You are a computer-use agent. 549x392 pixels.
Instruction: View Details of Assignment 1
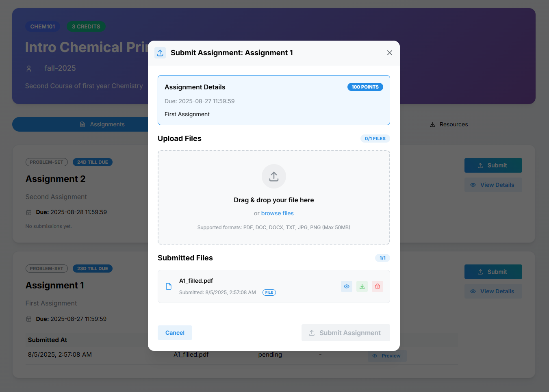493,291
